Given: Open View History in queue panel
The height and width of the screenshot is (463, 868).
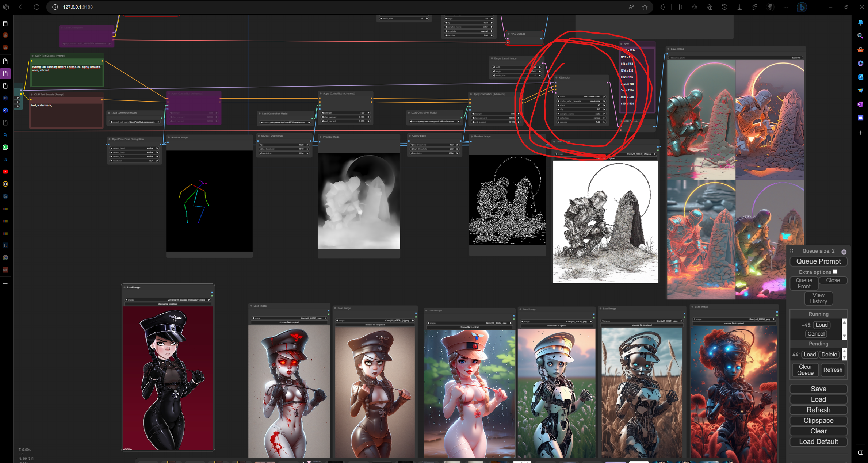Looking at the screenshot, I should coord(818,298).
